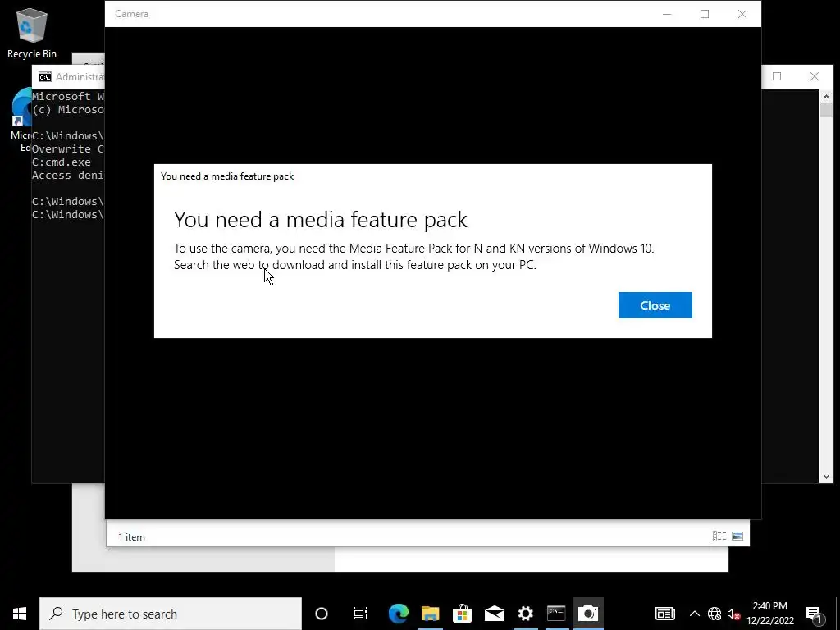The height and width of the screenshot is (630, 840).
Task: Close the media feature pack dialog
Action: click(x=655, y=305)
